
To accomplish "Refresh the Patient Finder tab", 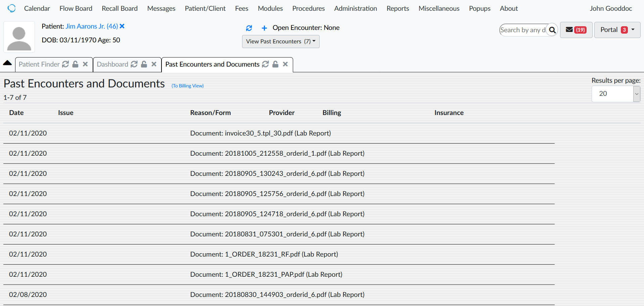I will [65, 64].
